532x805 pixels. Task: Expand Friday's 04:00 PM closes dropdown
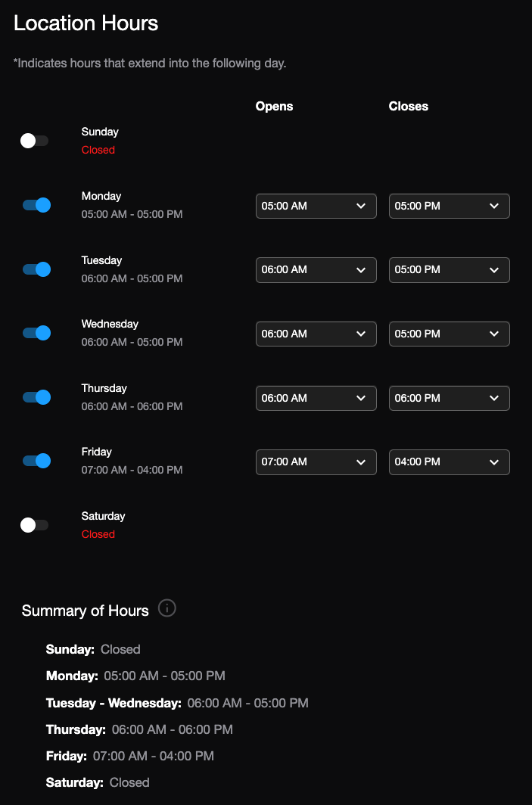pos(449,462)
